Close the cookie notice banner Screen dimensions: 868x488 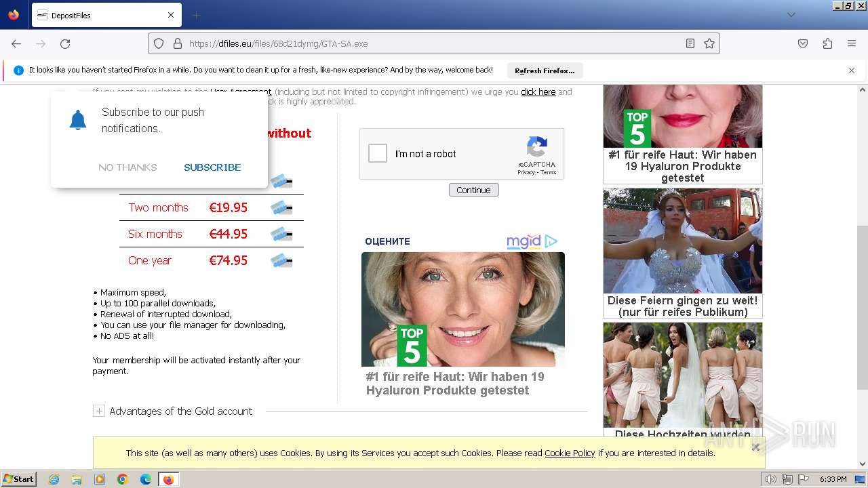pos(755,447)
